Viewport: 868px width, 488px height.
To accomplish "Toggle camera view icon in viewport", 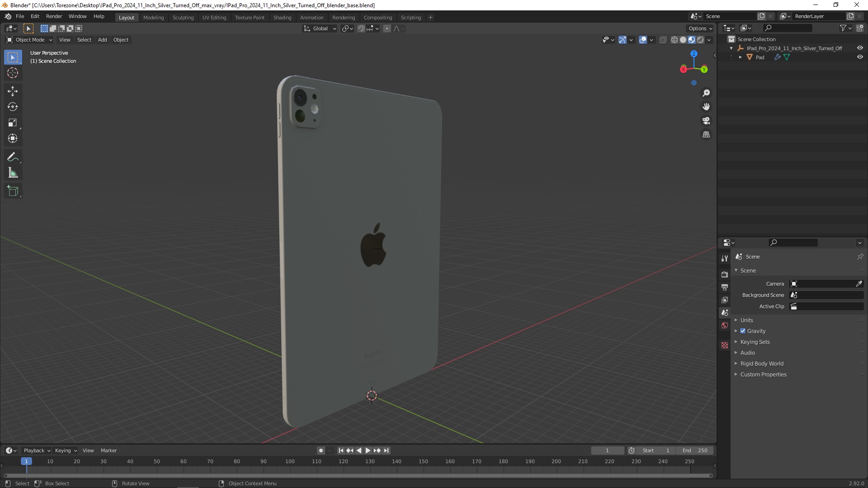I will [706, 121].
